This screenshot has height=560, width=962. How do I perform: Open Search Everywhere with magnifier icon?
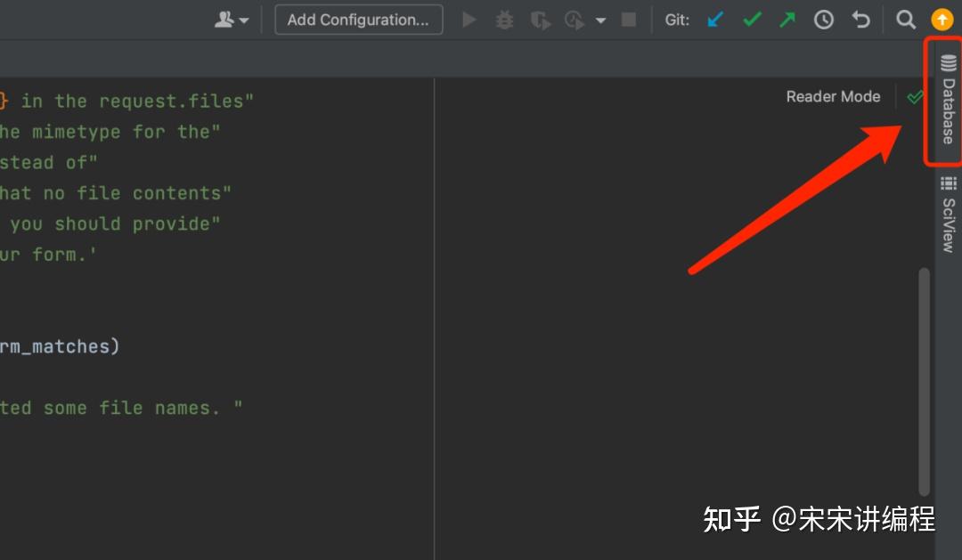(x=906, y=19)
